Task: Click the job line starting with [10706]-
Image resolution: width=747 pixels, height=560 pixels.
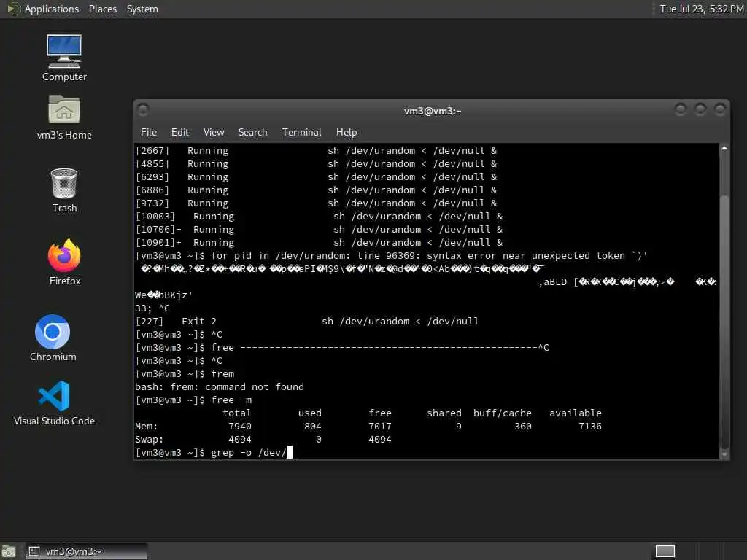Action: coord(320,230)
